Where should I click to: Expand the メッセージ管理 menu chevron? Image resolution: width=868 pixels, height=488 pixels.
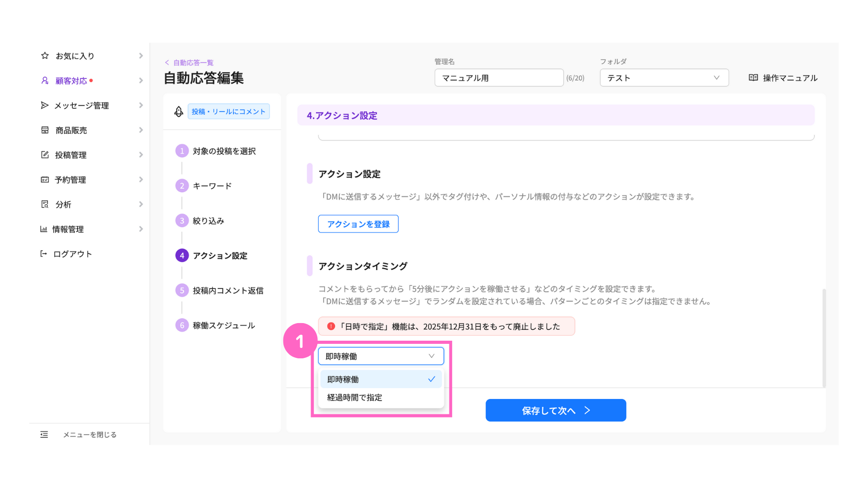(x=141, y=105)
